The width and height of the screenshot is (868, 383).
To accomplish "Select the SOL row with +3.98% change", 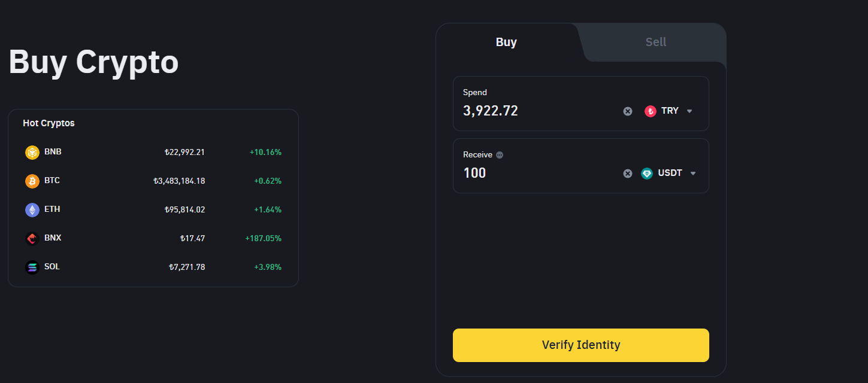I will pos(153,267).
